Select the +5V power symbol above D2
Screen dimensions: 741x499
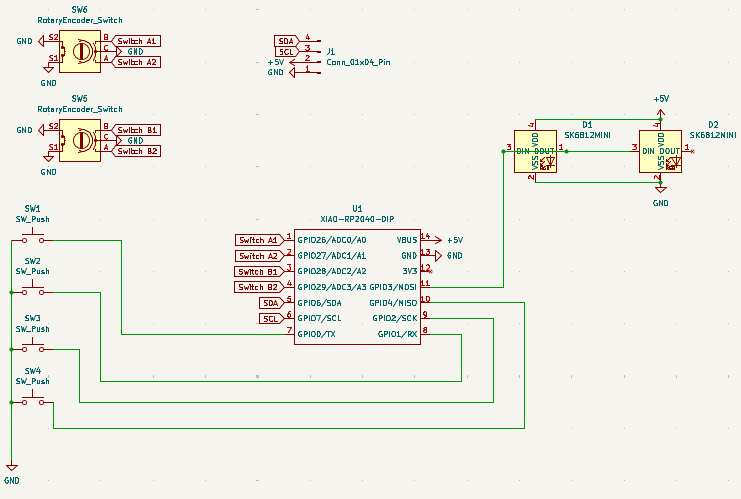click(x=661, y=113)
